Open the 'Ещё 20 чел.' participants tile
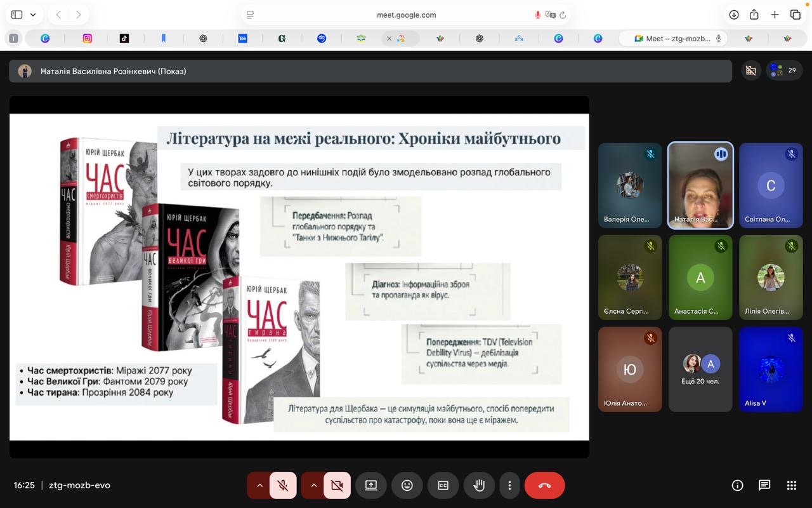This screenshot has width=812, height=508. [x=700, y=369]
